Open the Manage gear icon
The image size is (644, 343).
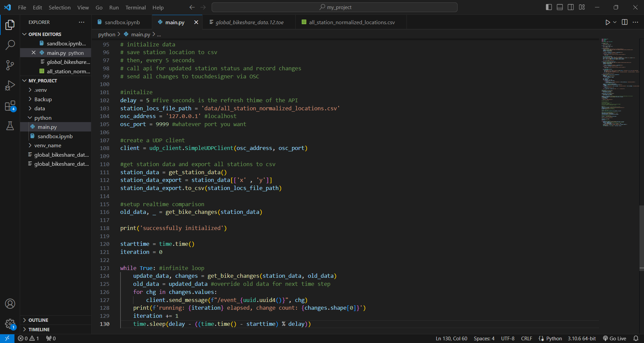[x=10, y=324]
